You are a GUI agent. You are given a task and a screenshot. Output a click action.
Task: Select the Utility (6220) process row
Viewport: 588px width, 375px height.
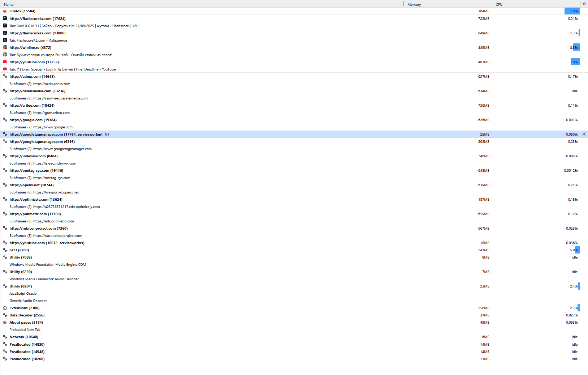tap(294, 272)
